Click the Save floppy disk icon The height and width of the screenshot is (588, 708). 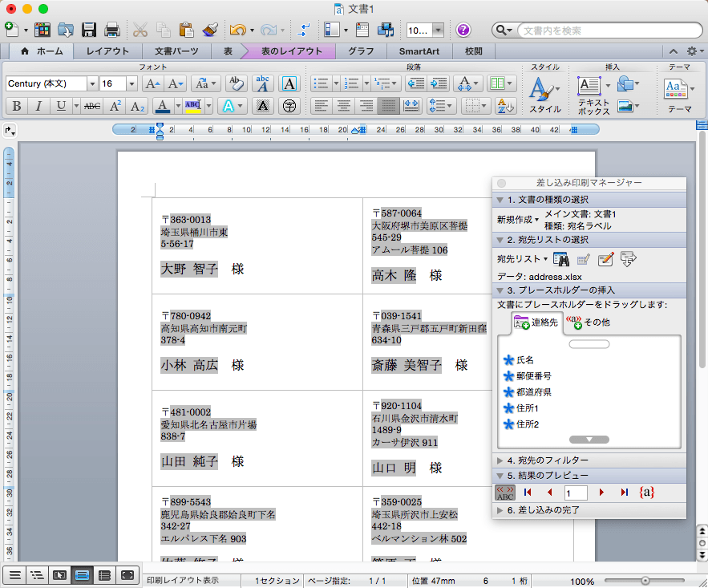(x=89, y=30)
